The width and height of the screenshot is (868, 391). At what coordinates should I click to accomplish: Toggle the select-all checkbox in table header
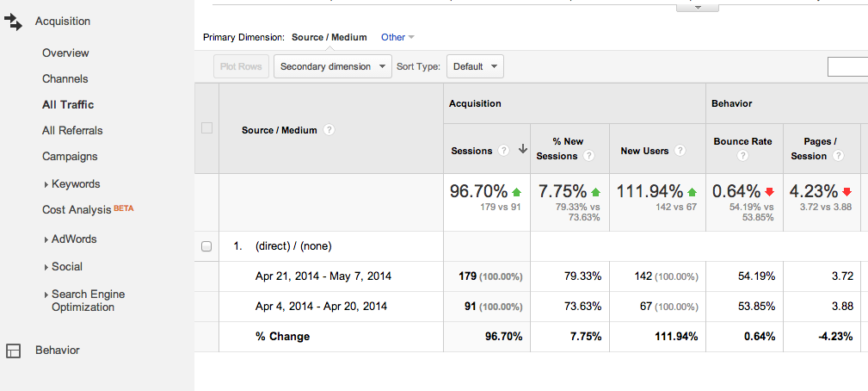coord(206,128)
